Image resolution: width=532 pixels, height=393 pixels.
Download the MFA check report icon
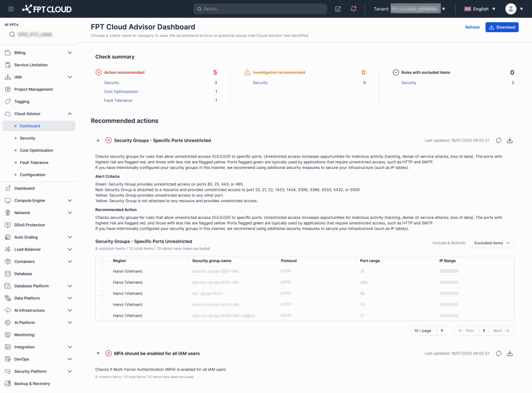[510, 353]
